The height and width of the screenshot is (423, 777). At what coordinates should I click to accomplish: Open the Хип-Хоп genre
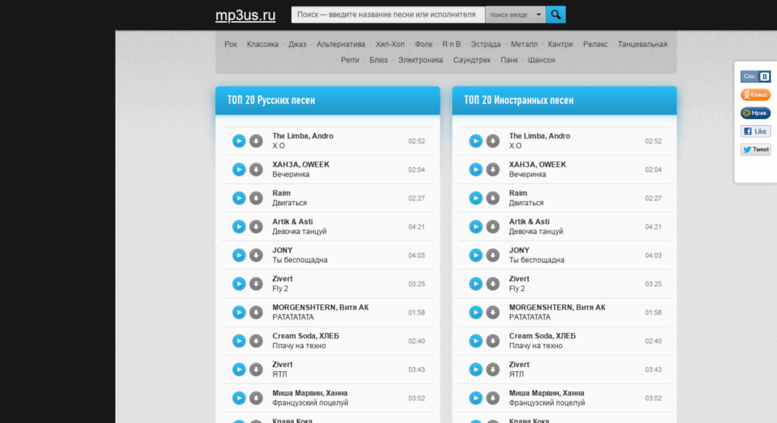(390, 44)
